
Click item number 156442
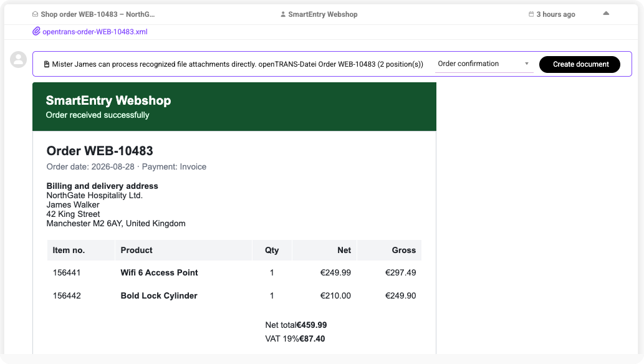click(x=67, y=296)
